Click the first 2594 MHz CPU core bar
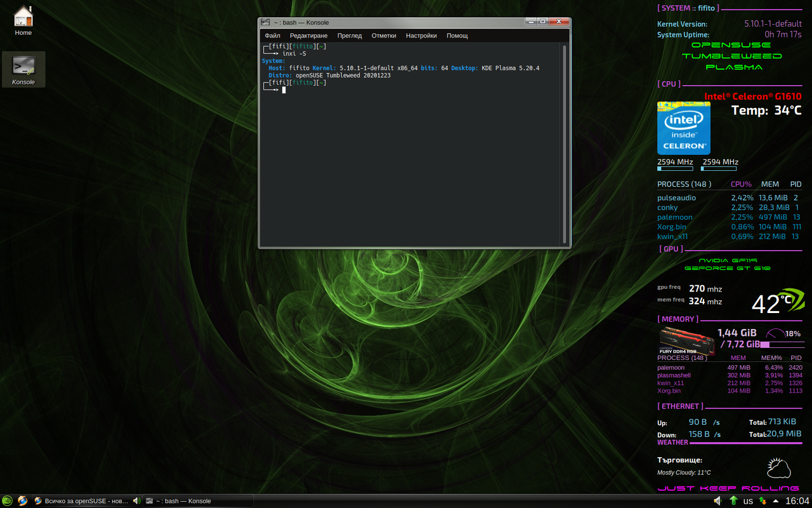Viewport: 812px width, 508px height. pyautogui.click(x=675, y=169)
